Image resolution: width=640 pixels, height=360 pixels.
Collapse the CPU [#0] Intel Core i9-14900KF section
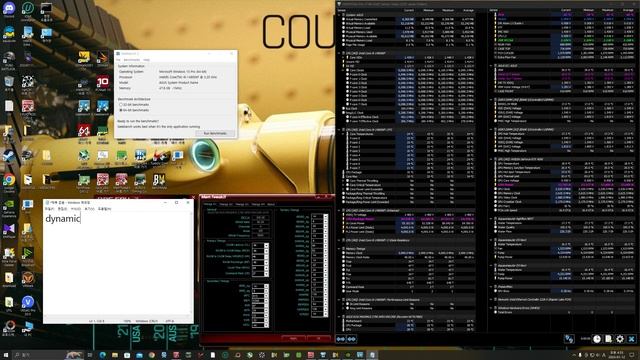coord(338,53)
